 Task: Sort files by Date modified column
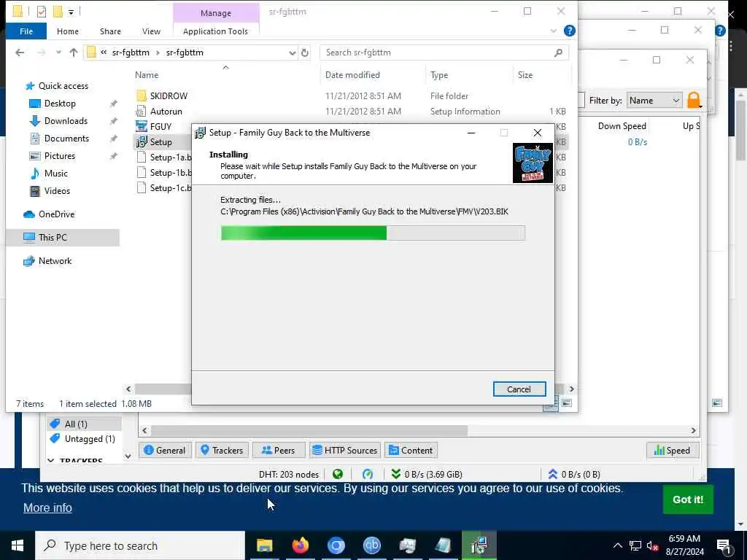click(x=352, y=75)
